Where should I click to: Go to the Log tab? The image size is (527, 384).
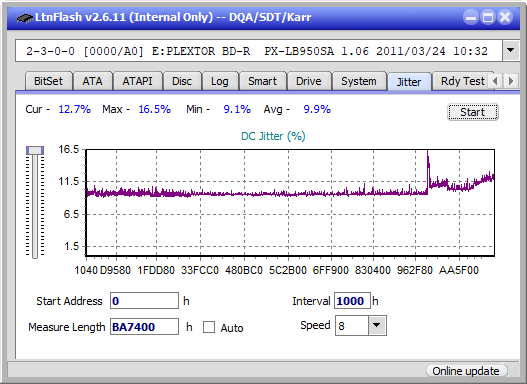click(220, 81)
